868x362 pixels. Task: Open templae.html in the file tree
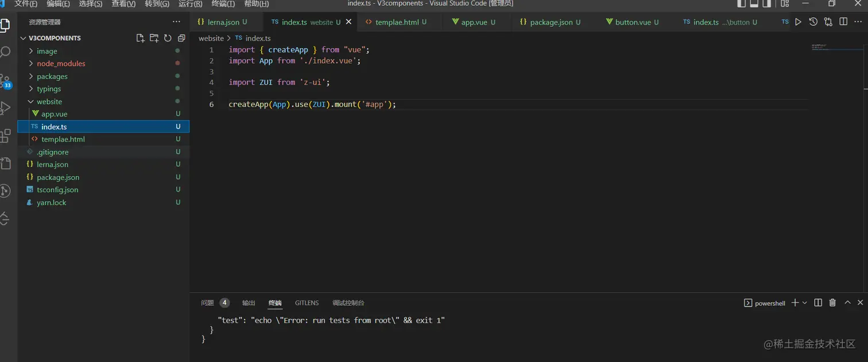tap(103, 139)
